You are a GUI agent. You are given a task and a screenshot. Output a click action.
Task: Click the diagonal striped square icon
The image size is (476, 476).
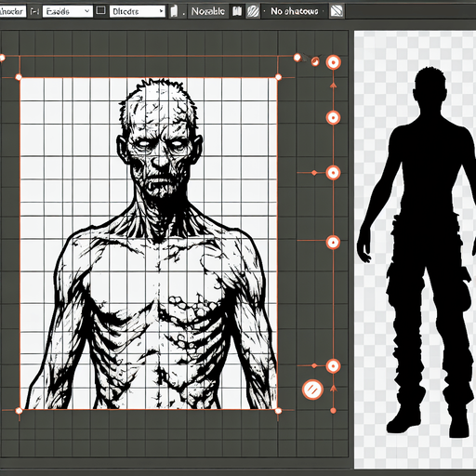[337, 11]
